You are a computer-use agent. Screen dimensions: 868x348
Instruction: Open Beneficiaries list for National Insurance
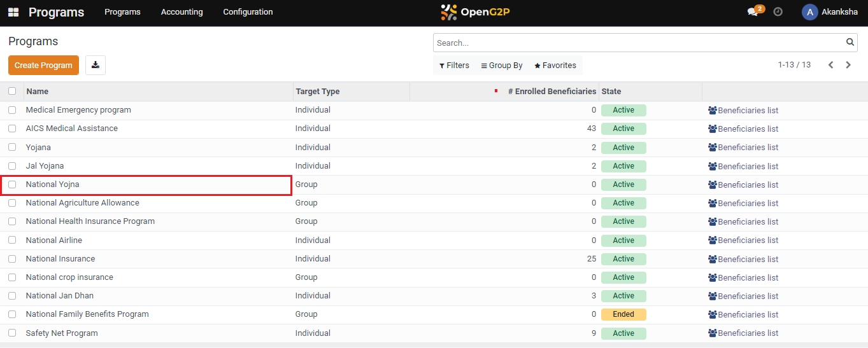point(743,259)
